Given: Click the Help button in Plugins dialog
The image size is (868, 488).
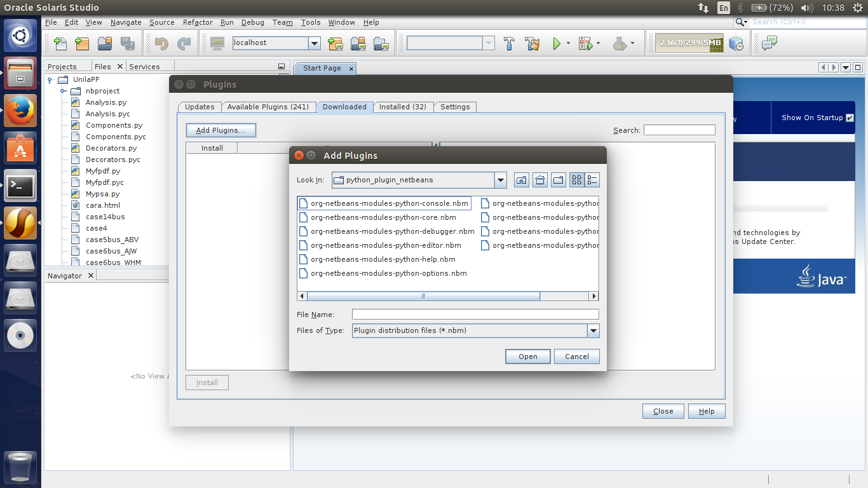Looking at the screenshot, I should tap(707, 411).
